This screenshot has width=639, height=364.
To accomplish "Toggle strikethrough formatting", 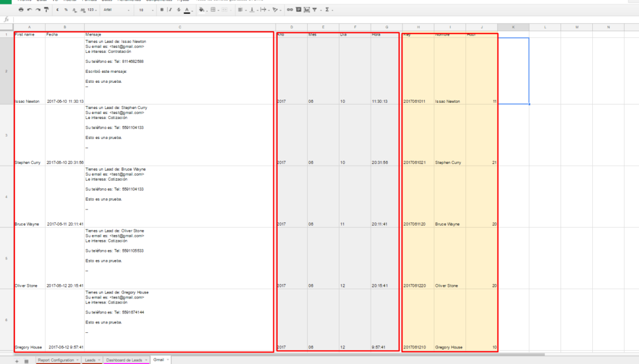I will tap(178, 10).
